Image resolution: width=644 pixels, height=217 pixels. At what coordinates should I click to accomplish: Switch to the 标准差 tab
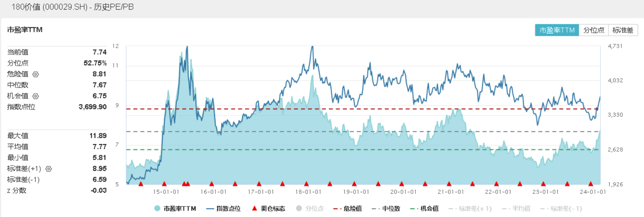point(622,30)
